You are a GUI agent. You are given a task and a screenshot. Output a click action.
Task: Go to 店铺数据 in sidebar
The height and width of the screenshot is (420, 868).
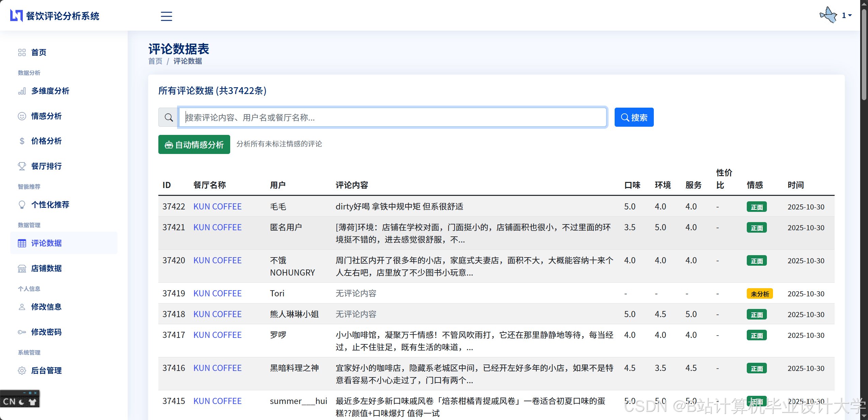coord(46,268)
